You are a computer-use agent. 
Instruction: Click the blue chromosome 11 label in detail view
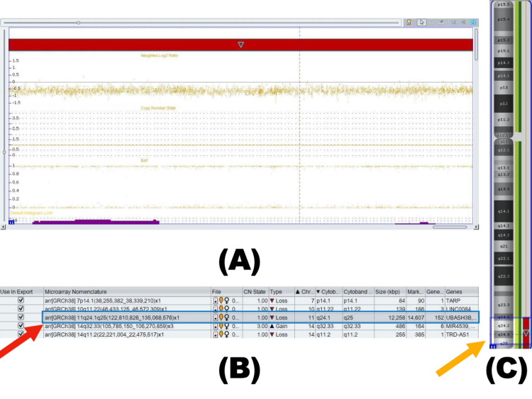point(11,222)
